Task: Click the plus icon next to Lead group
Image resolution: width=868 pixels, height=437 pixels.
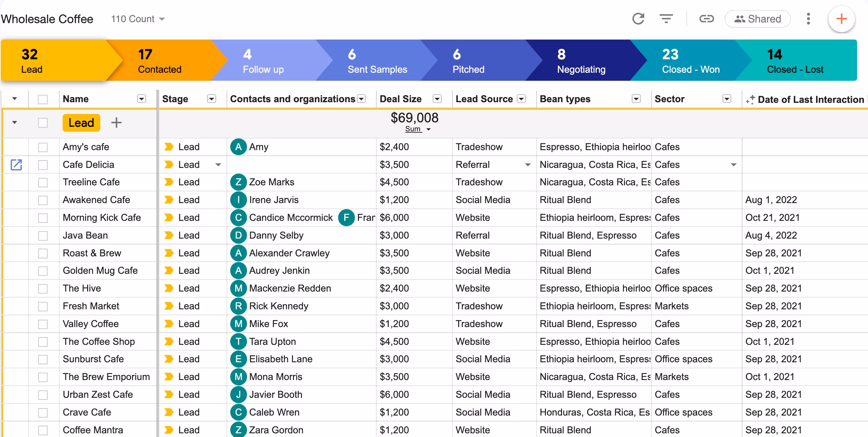Action: 116,123
